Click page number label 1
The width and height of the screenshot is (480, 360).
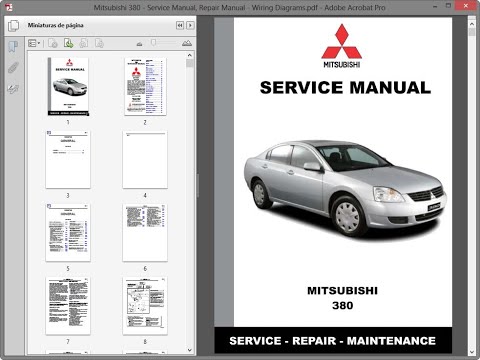pos(68,122)
